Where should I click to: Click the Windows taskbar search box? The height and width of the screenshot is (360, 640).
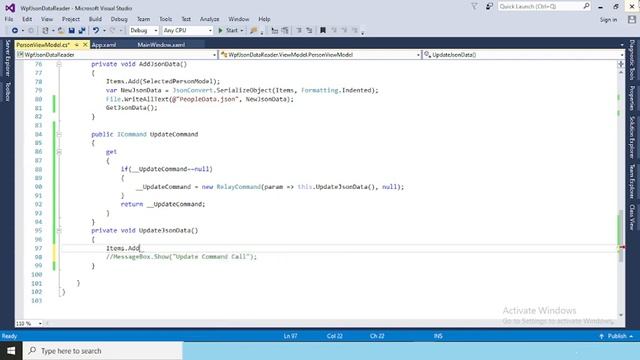103,351
